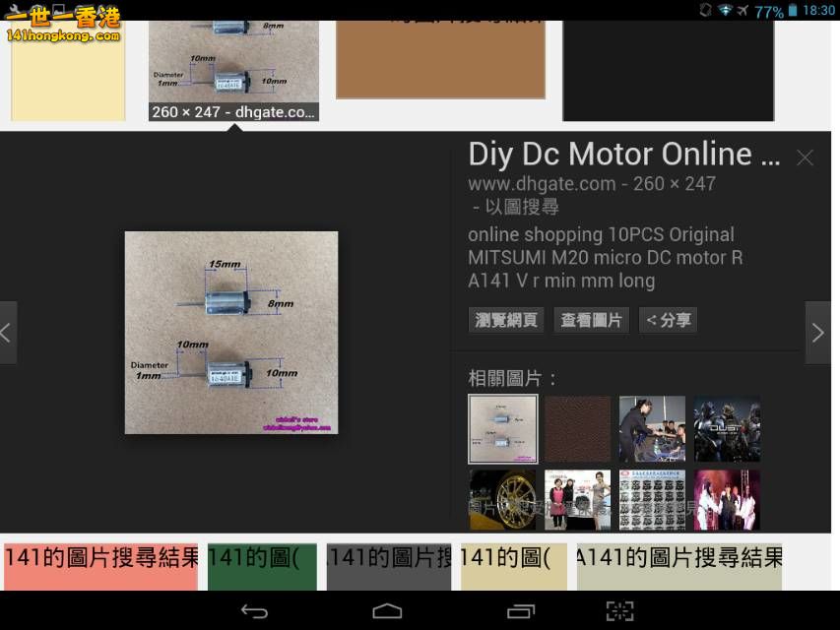Tap the Android back navigation icon

(x=254, y=610)
